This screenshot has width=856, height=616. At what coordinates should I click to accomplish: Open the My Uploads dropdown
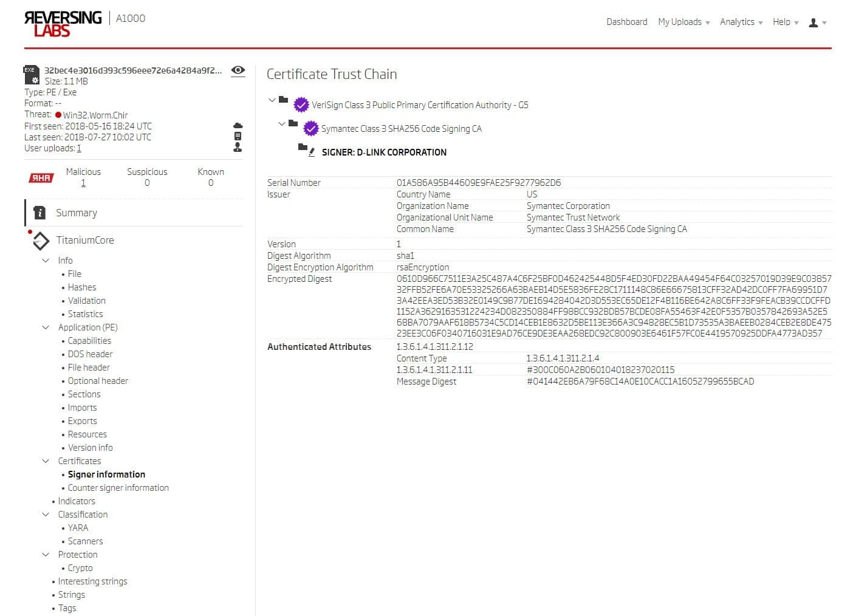pyautogui.click(x=680, y=22)
